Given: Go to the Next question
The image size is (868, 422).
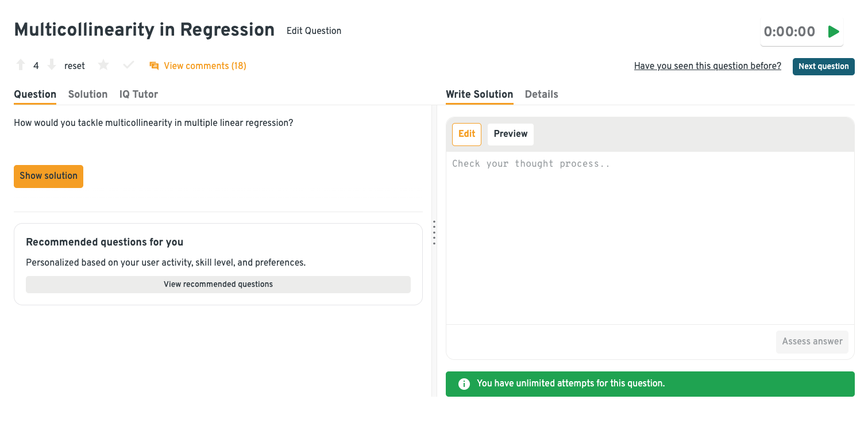Looking at the screenshot, I should pos(823,66).
